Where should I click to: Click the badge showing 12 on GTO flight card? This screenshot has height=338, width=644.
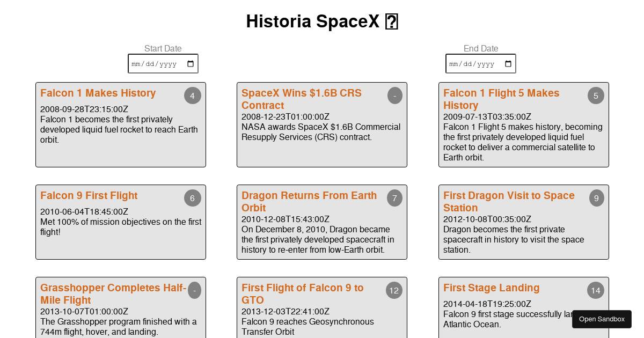pyautogui.click(x=394, y=290)
